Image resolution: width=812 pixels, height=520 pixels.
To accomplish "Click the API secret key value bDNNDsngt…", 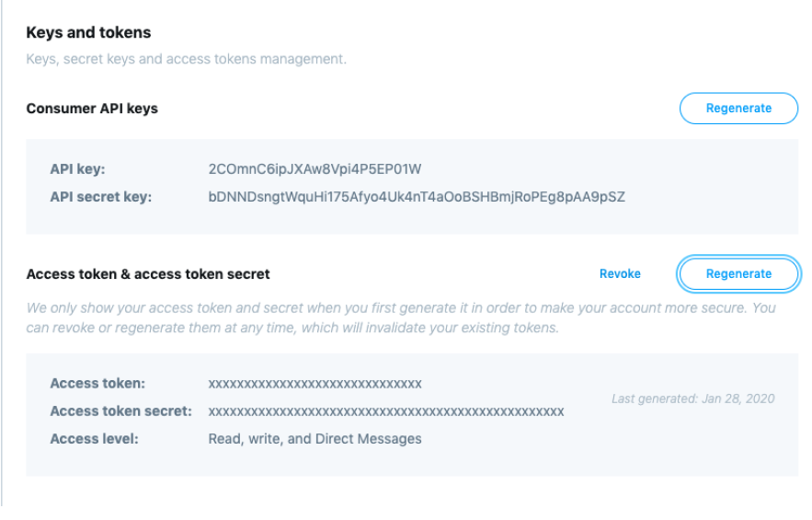I will click(417, 197).
